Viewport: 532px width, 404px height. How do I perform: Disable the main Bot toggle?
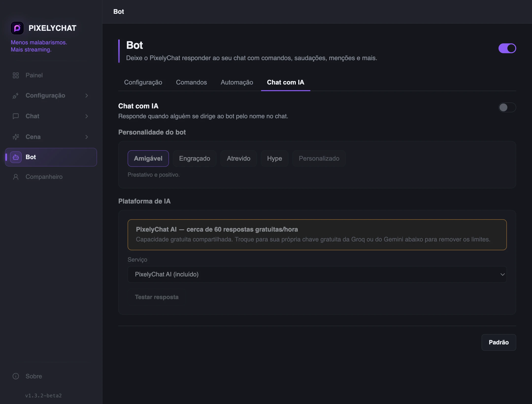[x=507, y=48]
